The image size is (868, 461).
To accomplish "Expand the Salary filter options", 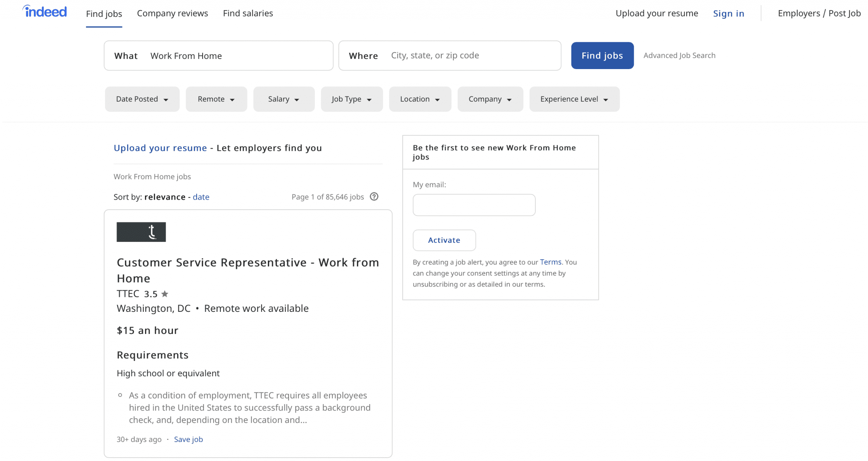I will [284, 99].
